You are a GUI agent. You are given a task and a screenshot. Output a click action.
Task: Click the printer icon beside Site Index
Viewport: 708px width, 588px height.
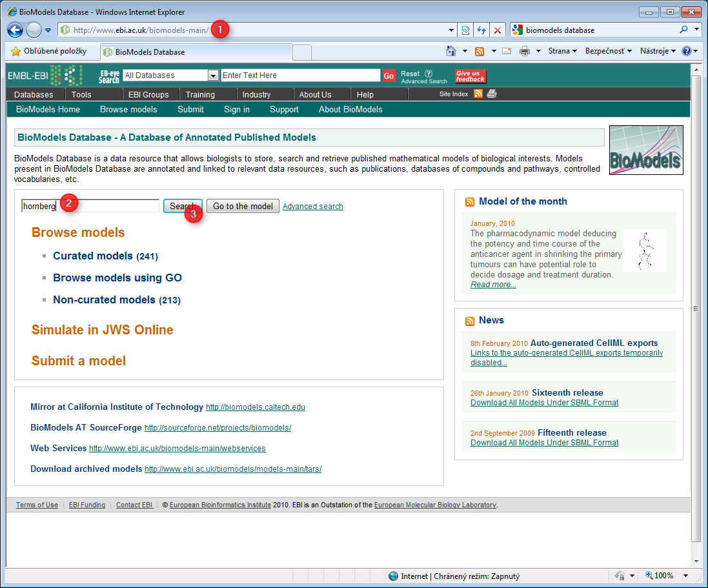pyautogui.click(x=492, y=94)
